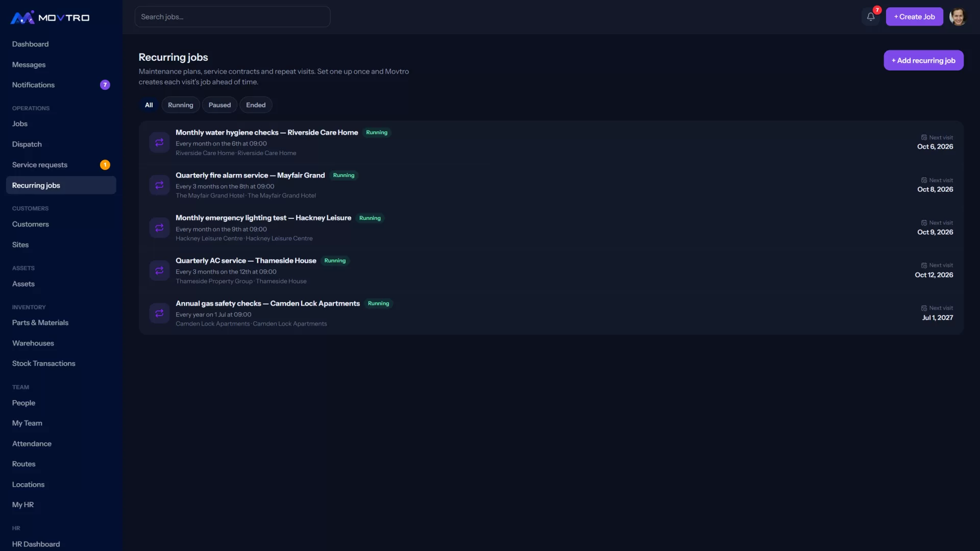Screen dimensions: 980x551
Task: Click the recurring icon for Monthly emergency lighting test
Action: coord(159,228)
